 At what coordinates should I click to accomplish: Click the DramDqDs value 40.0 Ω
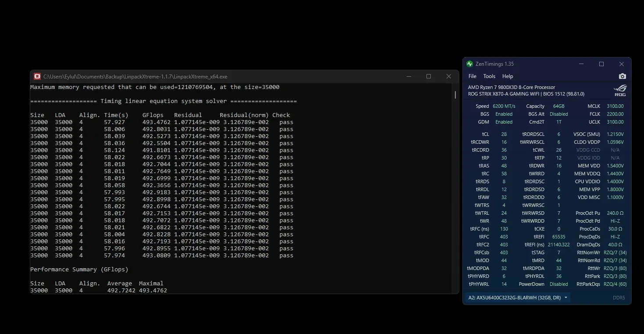(615, 245)
